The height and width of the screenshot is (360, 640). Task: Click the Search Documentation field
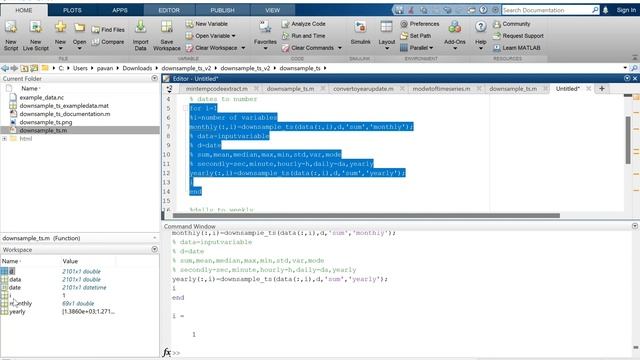click(x=546, y=10)
